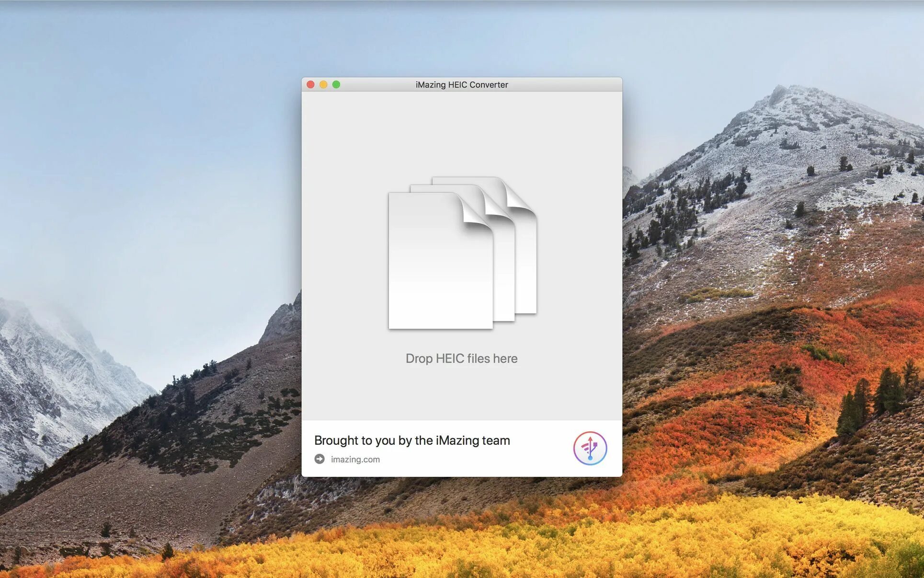Click the iMazing USB logo icon

tap(590, 448)
